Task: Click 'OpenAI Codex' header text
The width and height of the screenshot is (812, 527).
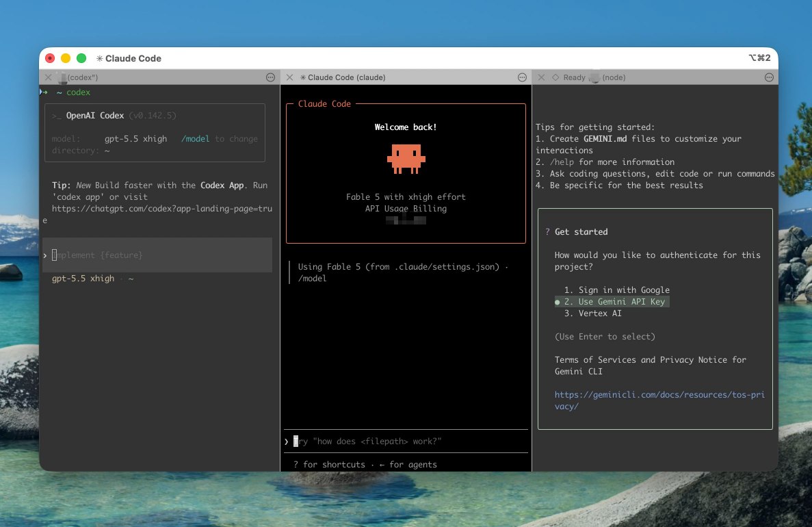Action: coord(95,116)
